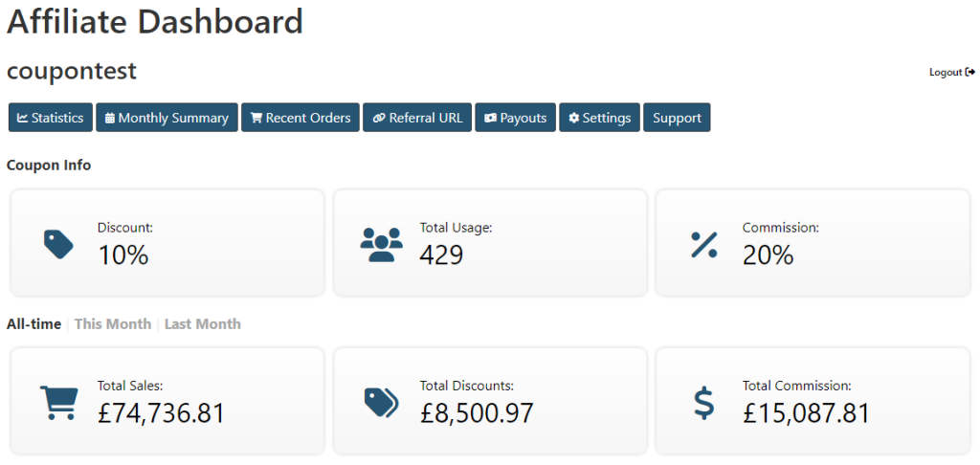980x465 pixels.
Task: Open the Statistics tab
Action: coord(51,118)
